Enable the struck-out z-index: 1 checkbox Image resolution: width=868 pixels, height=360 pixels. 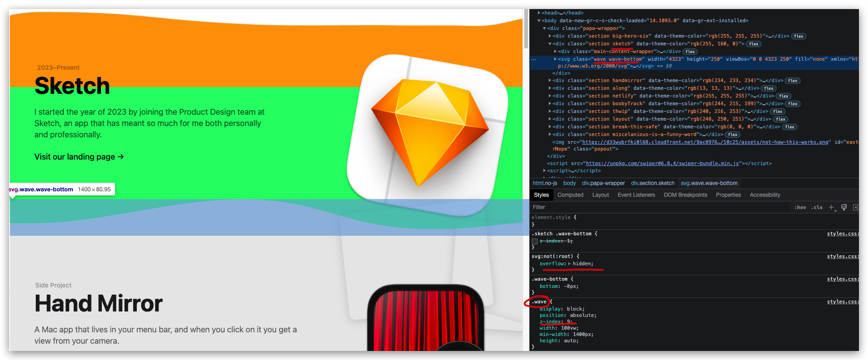535,241
